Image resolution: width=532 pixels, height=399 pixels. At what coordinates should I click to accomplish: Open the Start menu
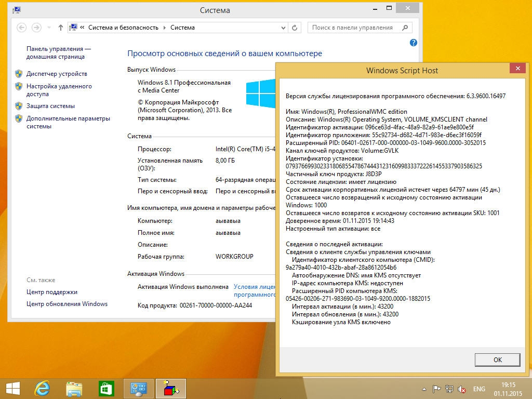(13, 389)
